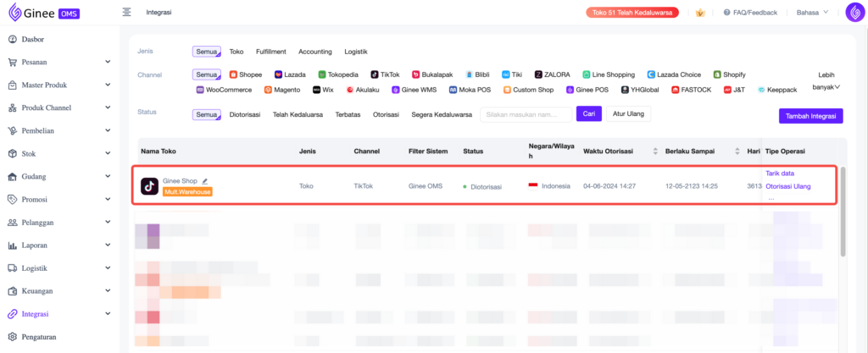Click the table's vertical scrollbar
The image size is (868, 353).
tap(843, 211)
